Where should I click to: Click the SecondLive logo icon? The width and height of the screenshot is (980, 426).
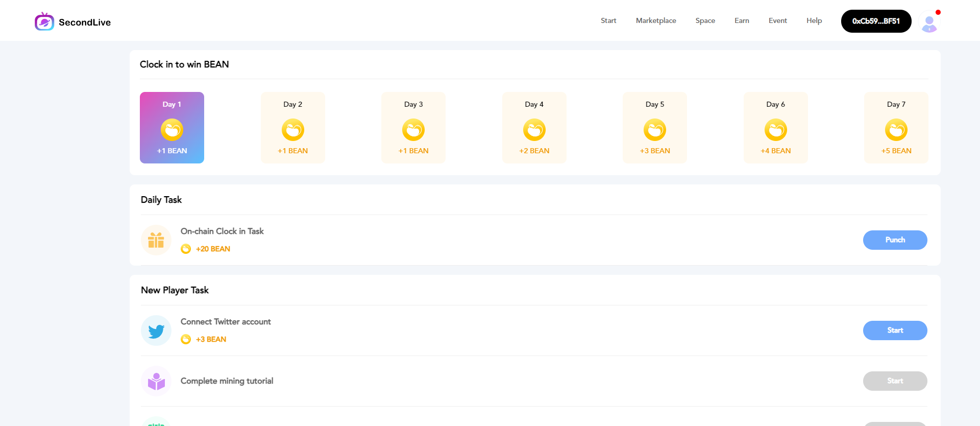44,21
